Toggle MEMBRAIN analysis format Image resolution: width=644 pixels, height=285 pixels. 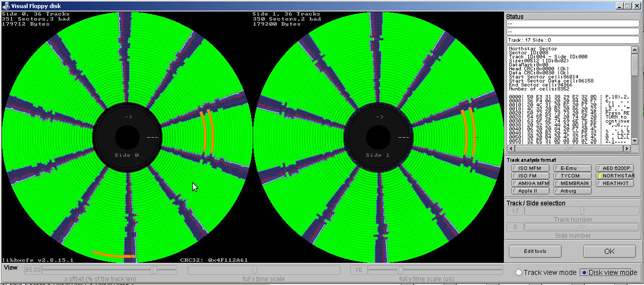point(573,183)
